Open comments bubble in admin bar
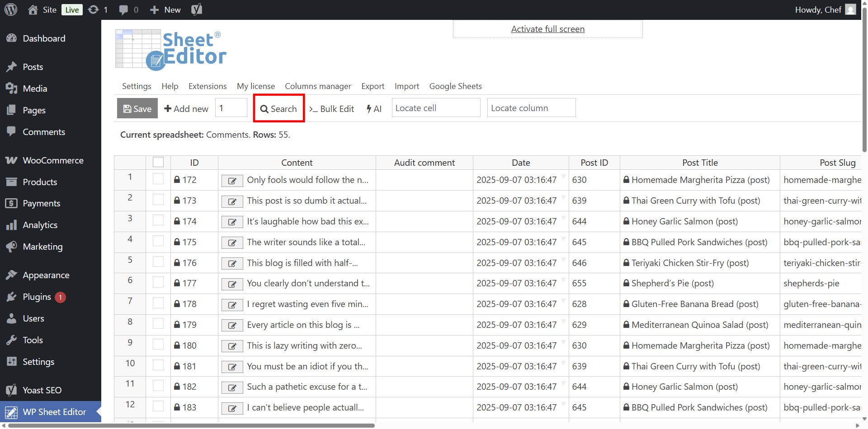 click(123, 10)
